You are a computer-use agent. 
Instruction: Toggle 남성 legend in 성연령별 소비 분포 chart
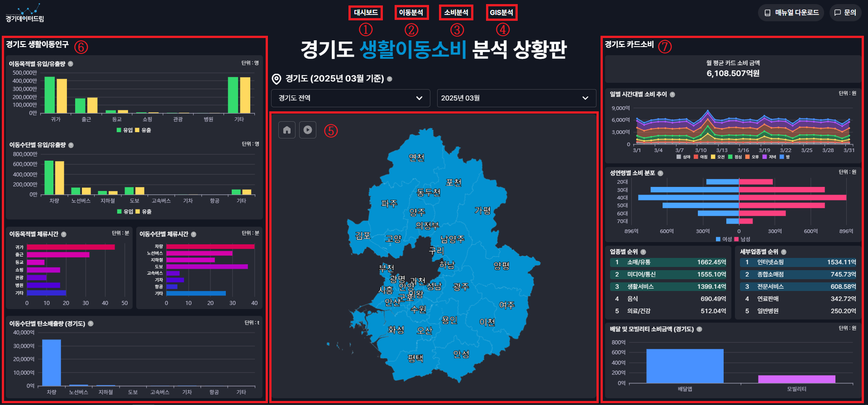742,239
